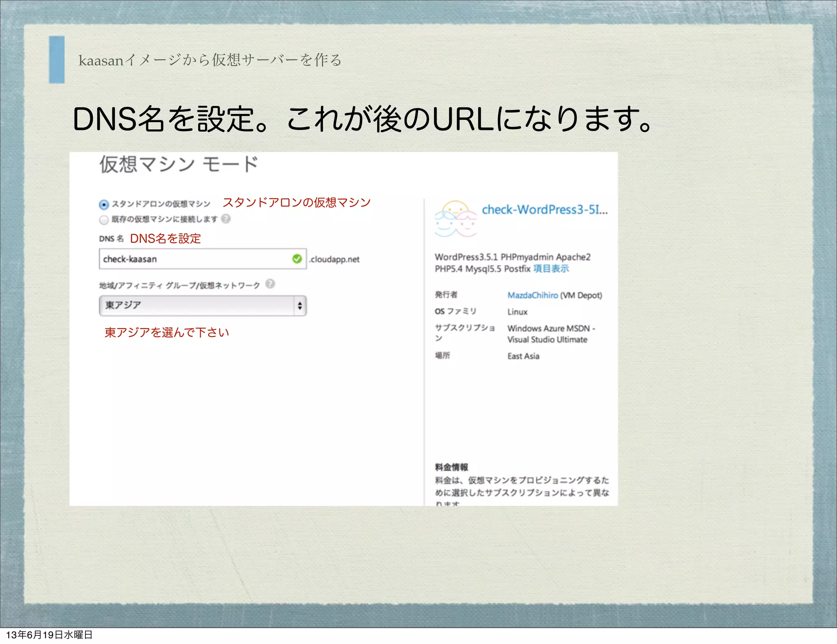Click the 仮想マシン モード heading
Viewport: 837px width, 644px height.
click(x=179, y=164)
